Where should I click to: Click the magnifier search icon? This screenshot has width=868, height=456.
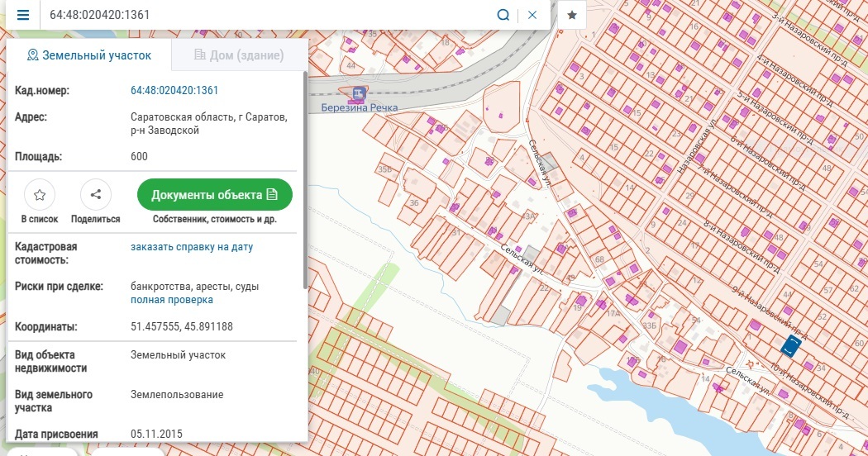click(503, 16)
